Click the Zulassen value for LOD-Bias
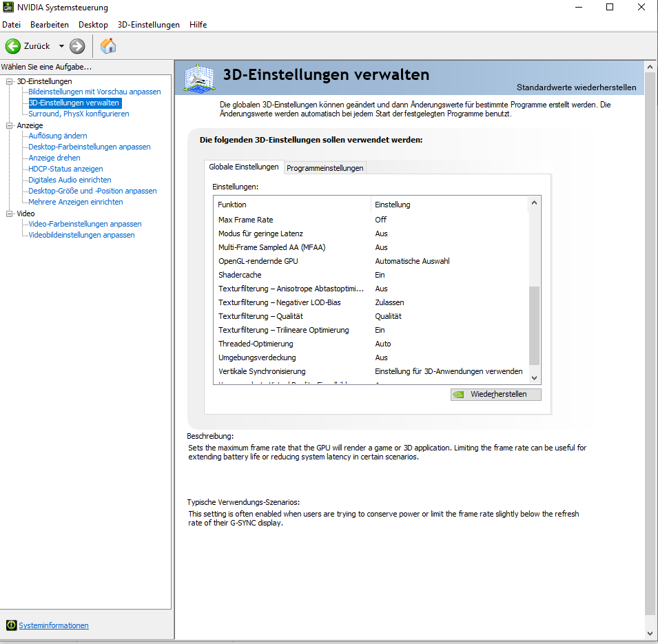The width and height of the screenshot is (658, 644). (x=389, y=302)
